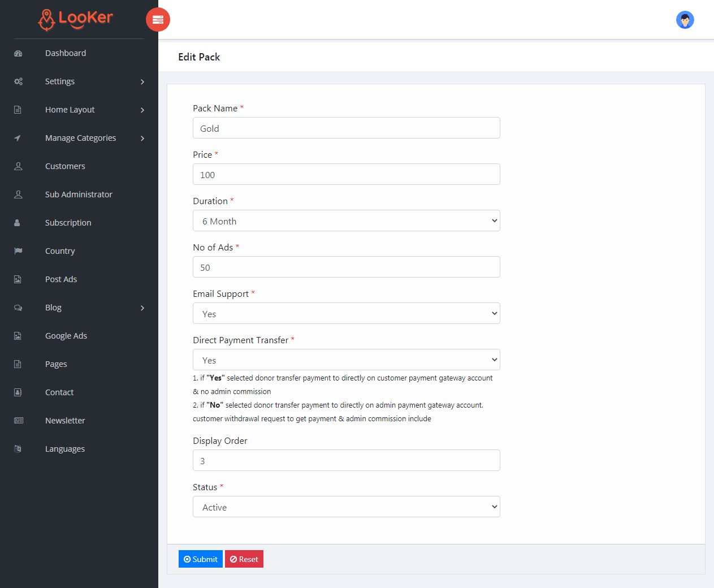Click the Pages document icon

pos(18,364)
